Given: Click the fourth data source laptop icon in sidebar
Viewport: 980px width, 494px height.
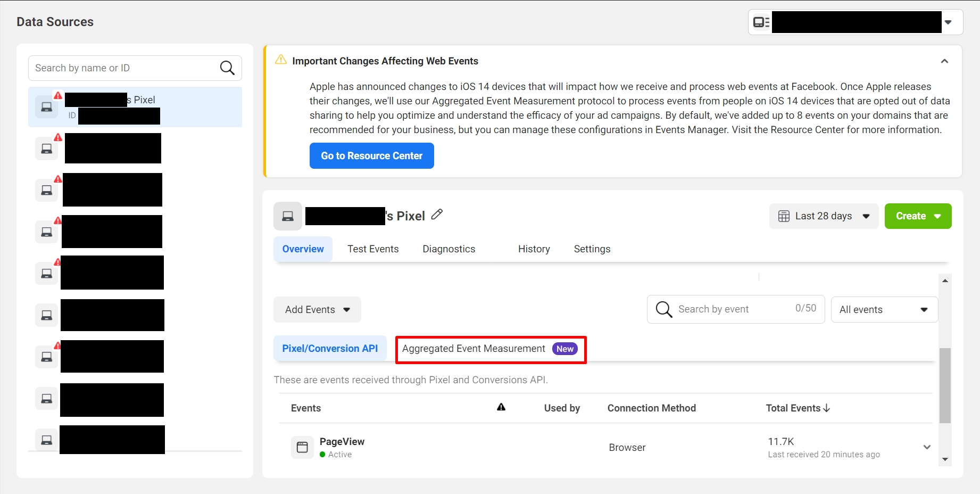Looking at the screenshot, I should coord(47,232).
